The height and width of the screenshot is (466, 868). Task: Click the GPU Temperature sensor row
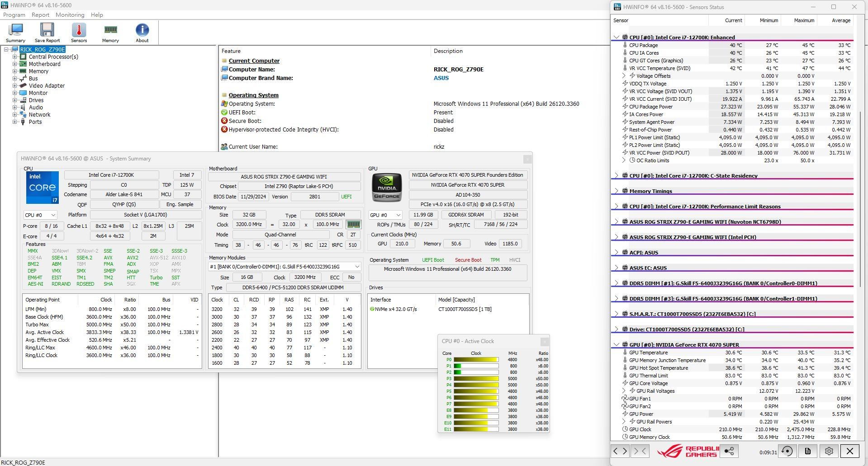731,353
